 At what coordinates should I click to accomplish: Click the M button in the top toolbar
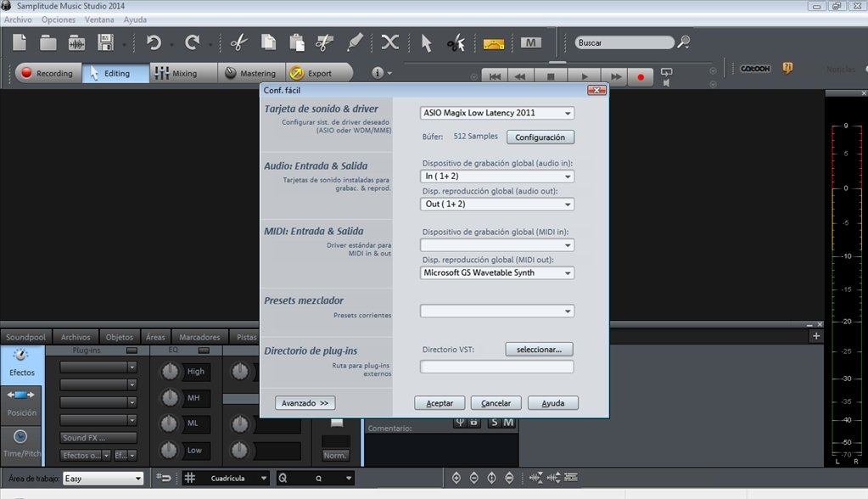530,42
